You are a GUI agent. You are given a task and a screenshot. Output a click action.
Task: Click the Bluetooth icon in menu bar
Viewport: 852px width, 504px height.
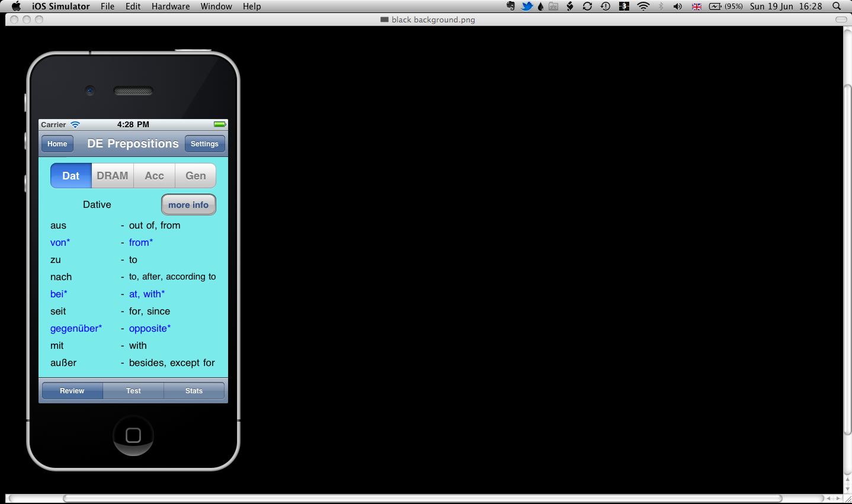660,7
